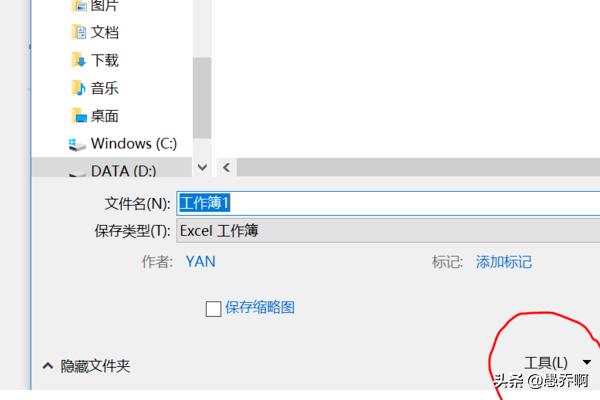
Task: Click the navigation pane scroll-down arrow
Action: [x=202, y=167]
